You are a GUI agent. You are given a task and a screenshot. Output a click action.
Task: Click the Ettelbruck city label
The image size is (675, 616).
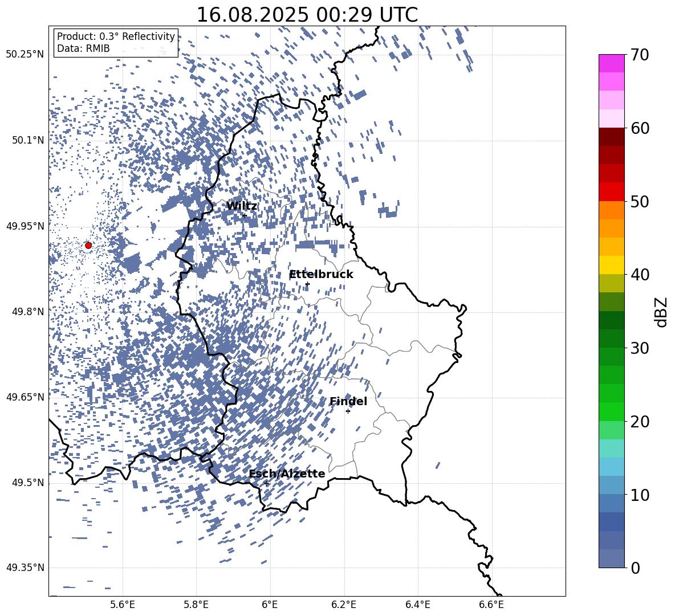[x=321, y=275]
